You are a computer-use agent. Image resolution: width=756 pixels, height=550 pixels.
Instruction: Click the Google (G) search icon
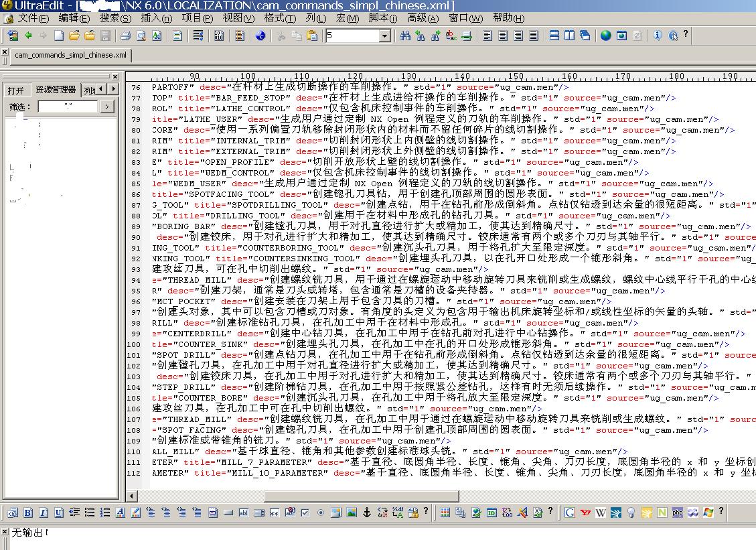point(569,512)
